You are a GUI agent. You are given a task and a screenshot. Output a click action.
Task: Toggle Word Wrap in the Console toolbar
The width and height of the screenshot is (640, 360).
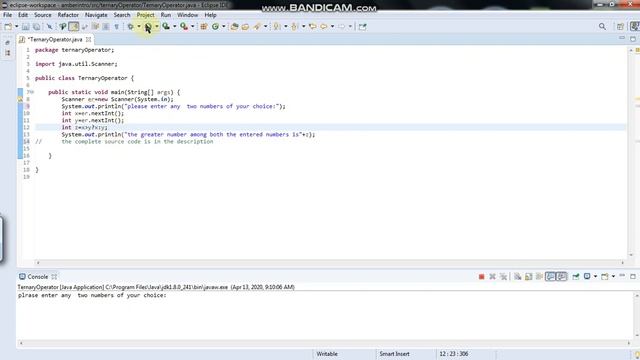click(540, 277)
